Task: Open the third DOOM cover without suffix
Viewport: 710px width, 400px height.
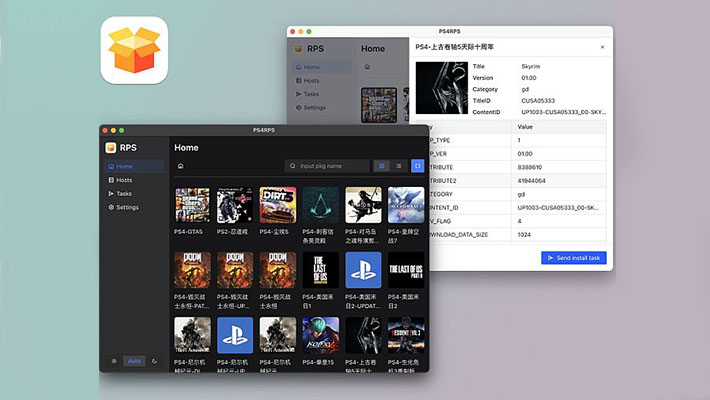Action: pyautogui.click(x=278, y=270)
